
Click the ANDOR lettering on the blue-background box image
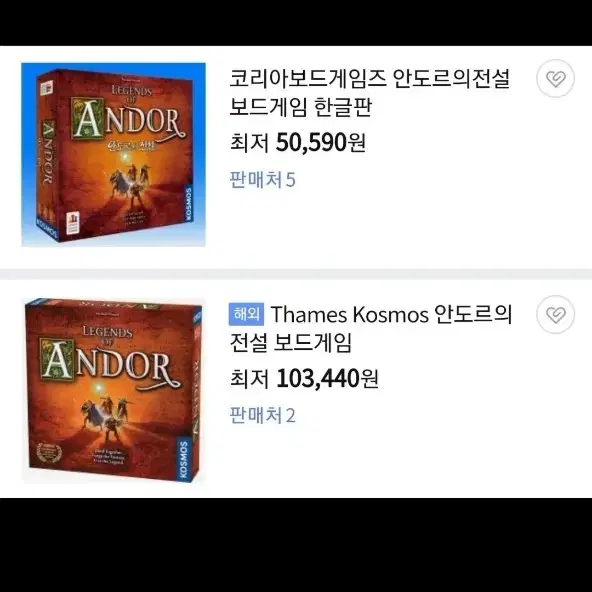128,119
